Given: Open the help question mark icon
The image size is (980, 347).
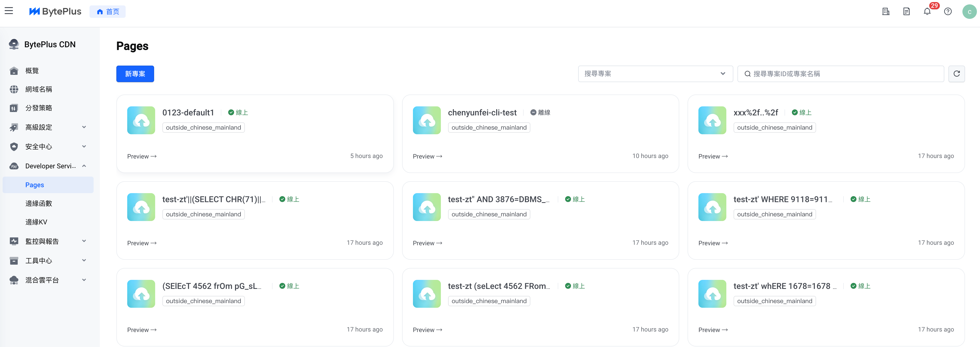Looking at the screenshot, I should coord(948,11).
